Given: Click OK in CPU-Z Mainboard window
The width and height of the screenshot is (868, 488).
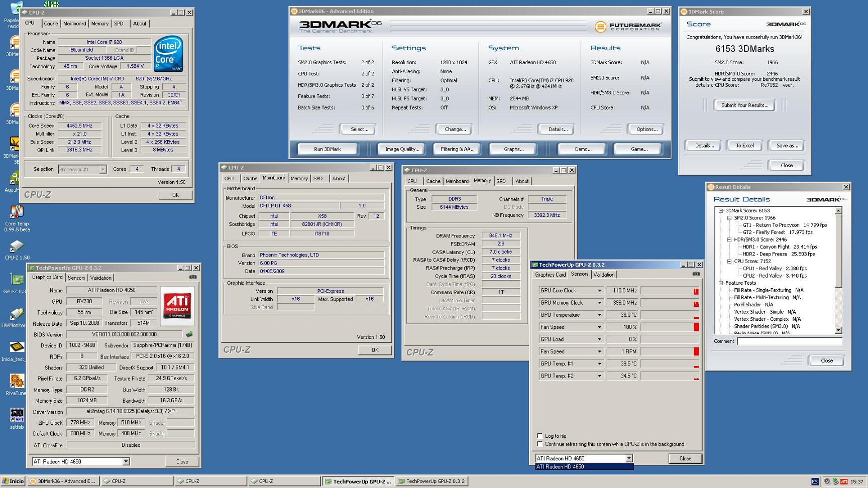Looking at the screenshot, I should (375, 350).
